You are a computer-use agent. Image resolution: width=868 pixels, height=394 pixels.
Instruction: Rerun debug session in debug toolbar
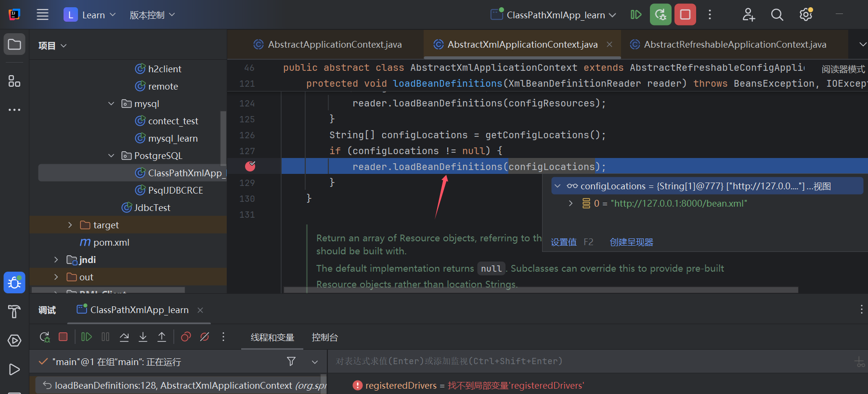(x=45, y=337)
